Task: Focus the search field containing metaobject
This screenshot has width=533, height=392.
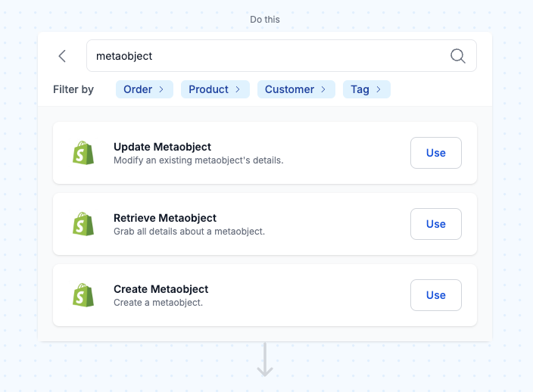Action: (282, 56)
